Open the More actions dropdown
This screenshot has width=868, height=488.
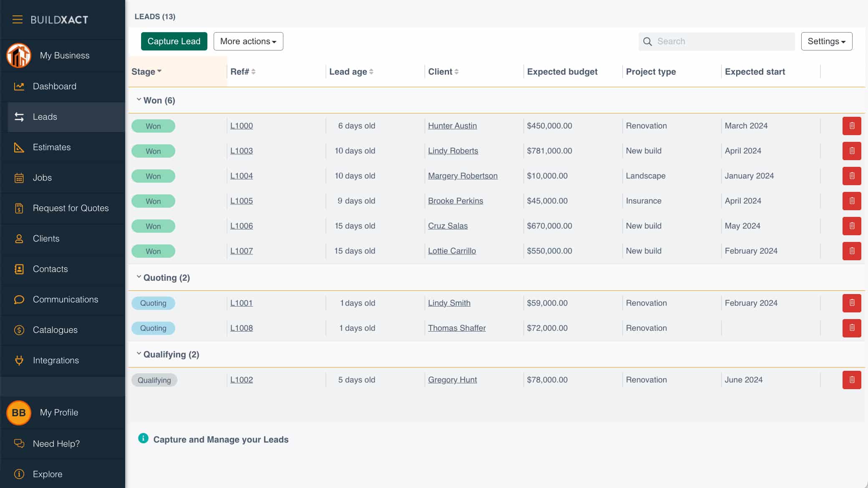point(248,41)
